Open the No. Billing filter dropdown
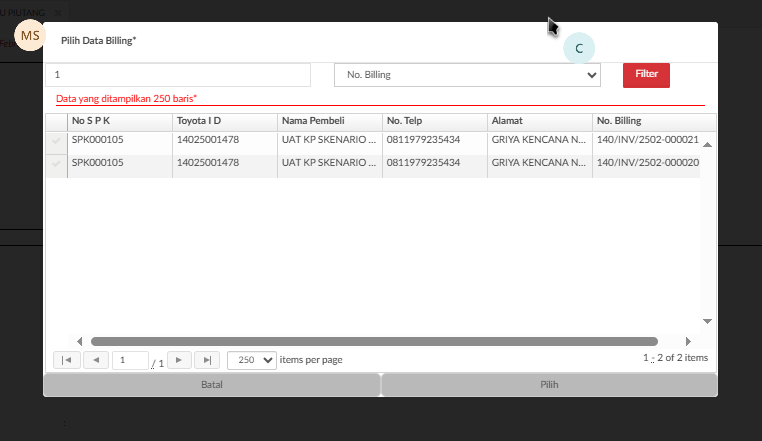The width and height of the screenshot is (762, 441). pyautogui.click(x=467, y=75)
